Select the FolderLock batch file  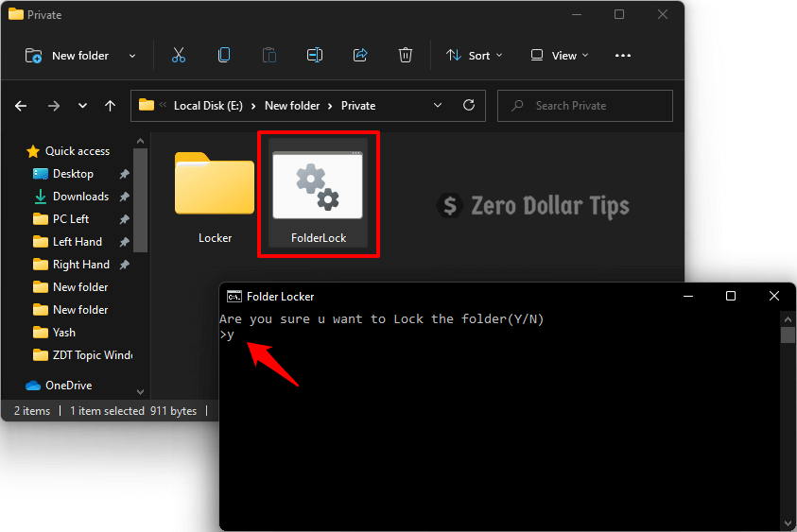tap(319, 194)
